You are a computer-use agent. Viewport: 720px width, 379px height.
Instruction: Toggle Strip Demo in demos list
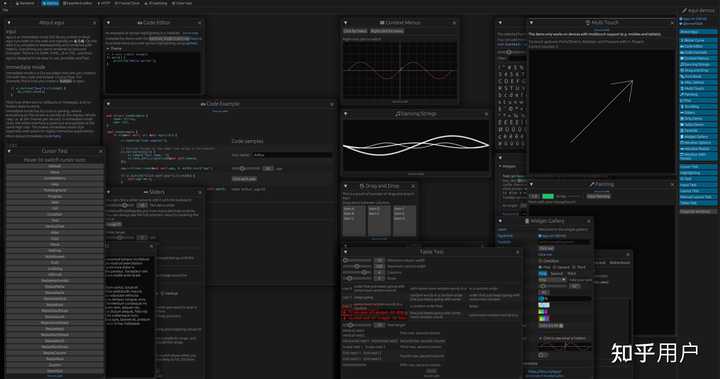(698, 119)
